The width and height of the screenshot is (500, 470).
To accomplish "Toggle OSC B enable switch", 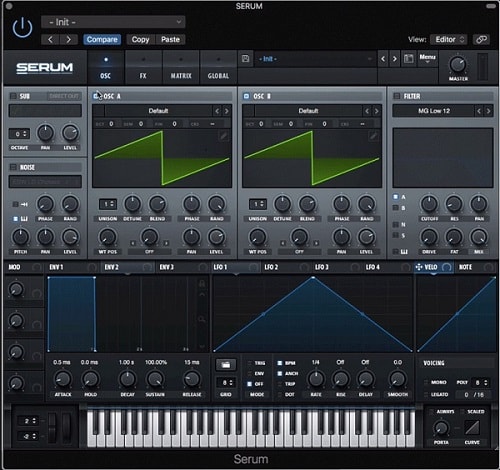I will tap(246, 96).
